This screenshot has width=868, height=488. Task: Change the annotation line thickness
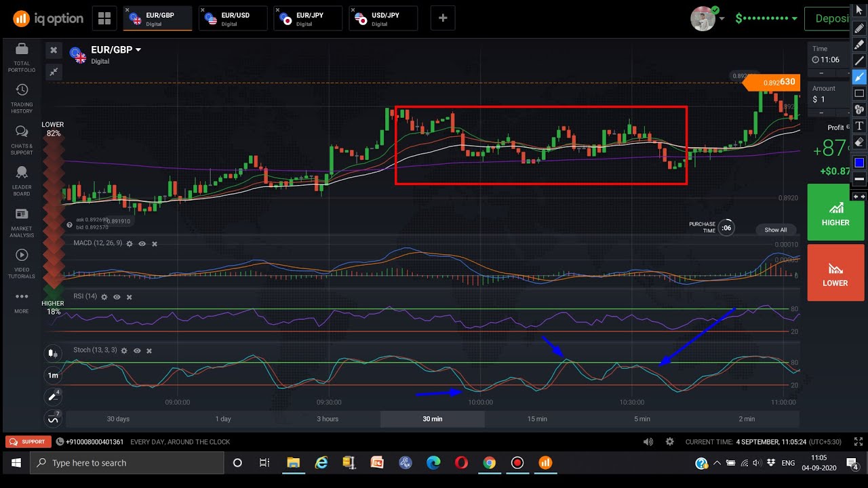coord(859,179)
